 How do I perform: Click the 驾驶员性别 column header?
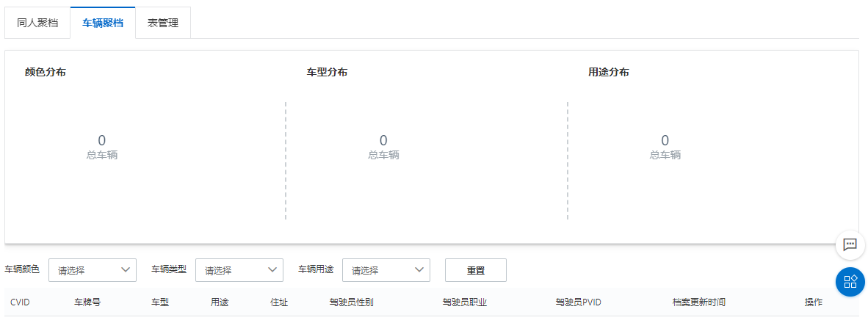pos(351,302)
